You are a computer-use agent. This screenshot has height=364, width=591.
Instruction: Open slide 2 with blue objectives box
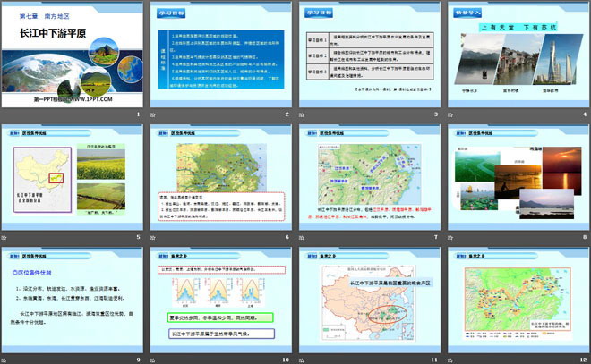coord(219,58)
